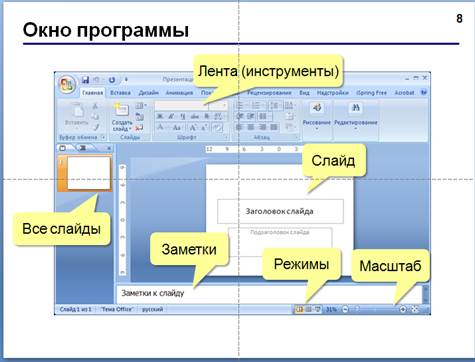Viewport: 475px width, 362px height.
Task: Redo with the Quick Access toolbar icon
Action: coord(112,80)
